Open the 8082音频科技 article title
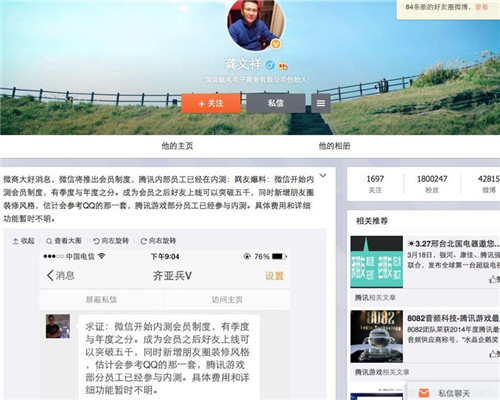This screenshot has height=400, width=500. [453, 318]
